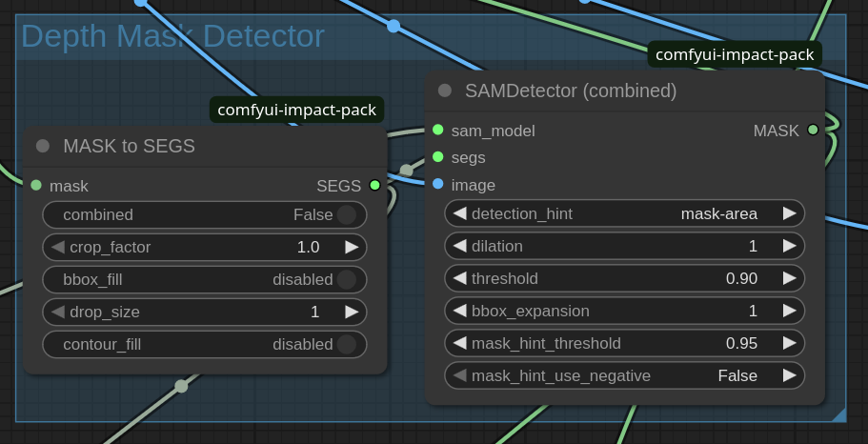
Task: Click the drop_size value 1
Action: tap(314, 313)
